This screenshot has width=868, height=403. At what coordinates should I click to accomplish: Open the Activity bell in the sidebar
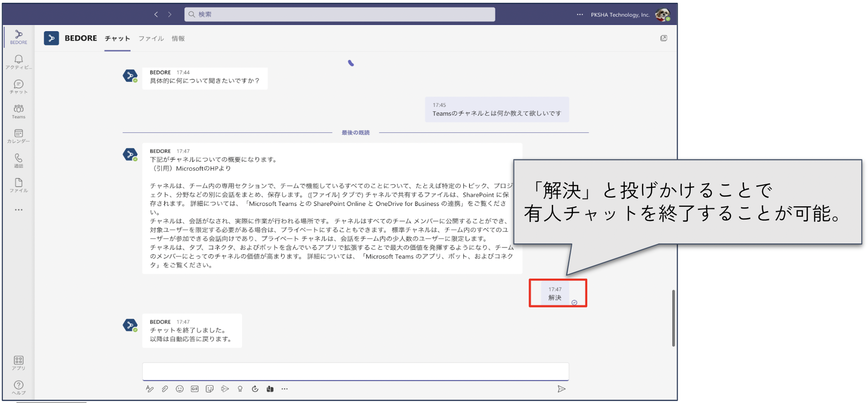(x=19, y=61)
